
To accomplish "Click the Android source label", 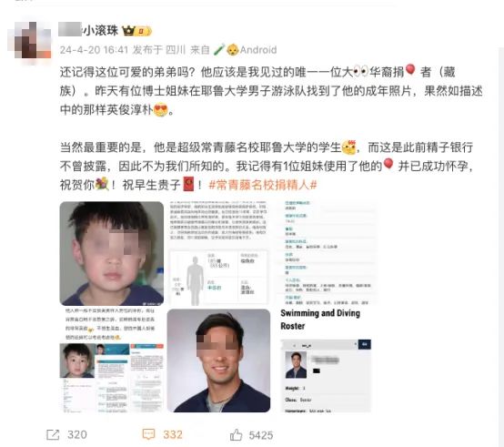I will click(258, 50).
